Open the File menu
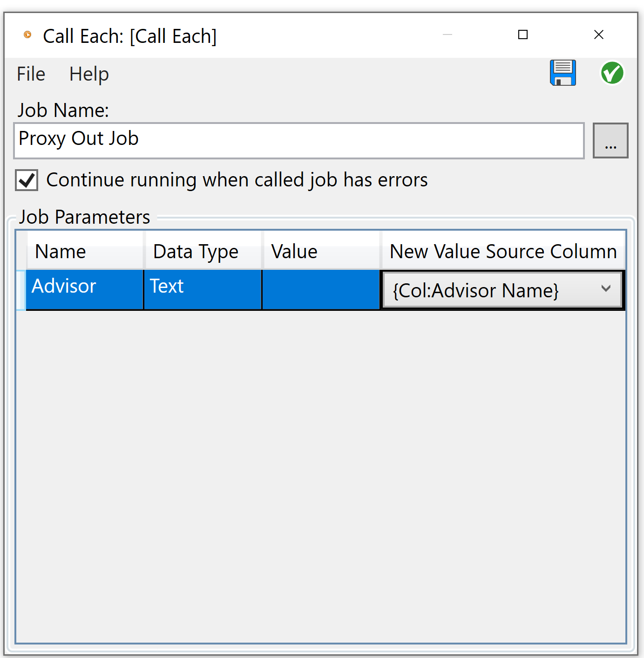The image size is (644, 658). 30,74
